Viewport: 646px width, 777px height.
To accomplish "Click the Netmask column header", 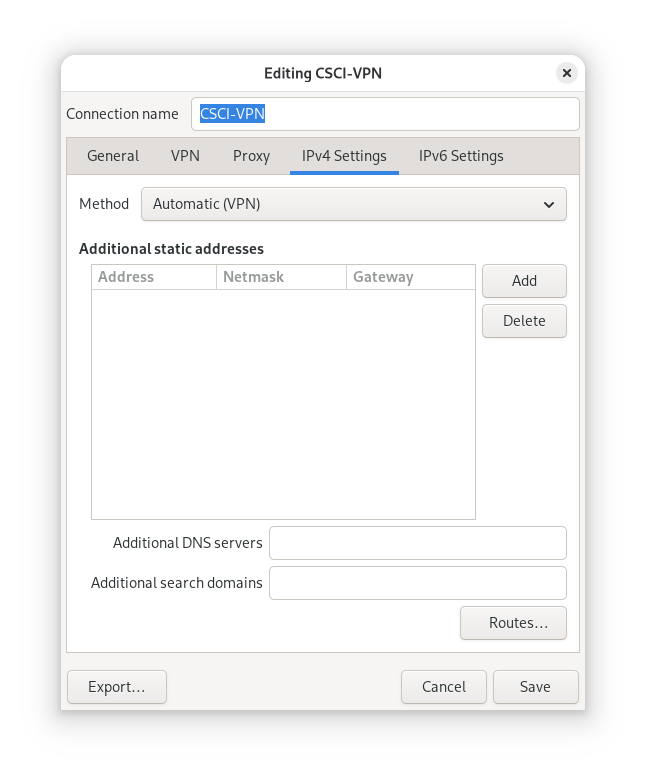I will pyautogui.click(x=281, y=277).
